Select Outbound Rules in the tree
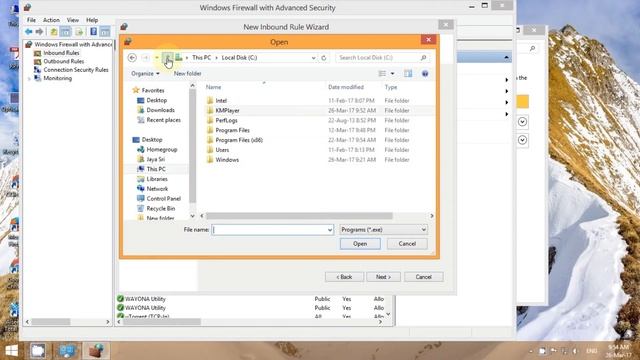 63,61
